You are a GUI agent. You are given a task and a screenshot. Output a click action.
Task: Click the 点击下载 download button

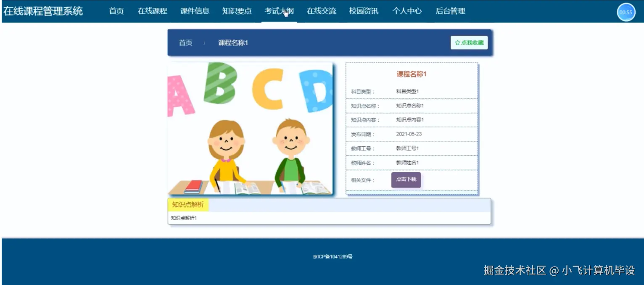(x=406, y=179)
